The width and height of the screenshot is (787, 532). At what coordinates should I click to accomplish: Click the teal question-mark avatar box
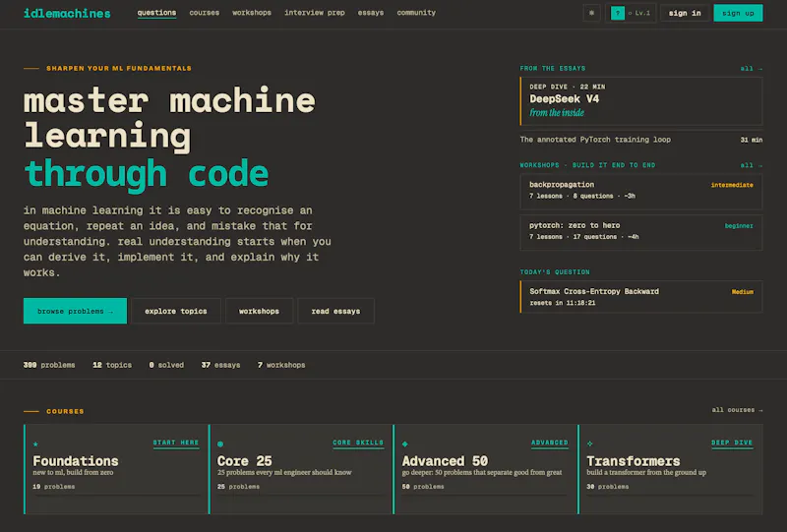coord(618,13)
